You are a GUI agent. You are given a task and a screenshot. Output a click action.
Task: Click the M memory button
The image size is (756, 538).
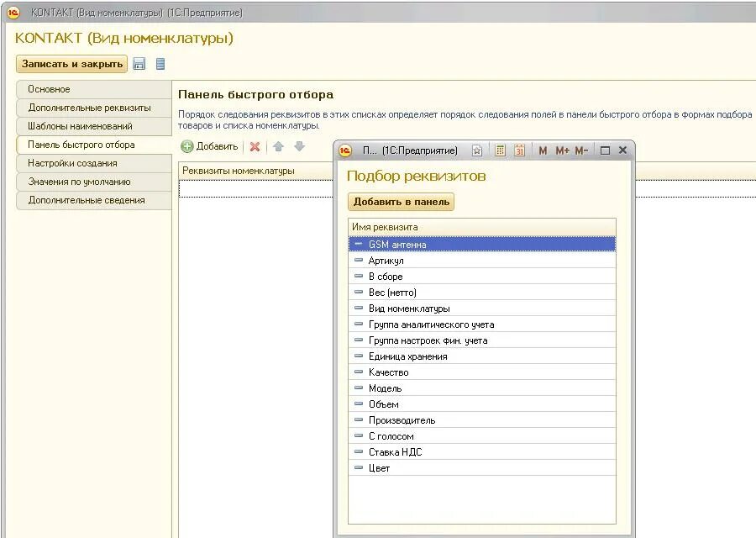click(x=543, y=150)
